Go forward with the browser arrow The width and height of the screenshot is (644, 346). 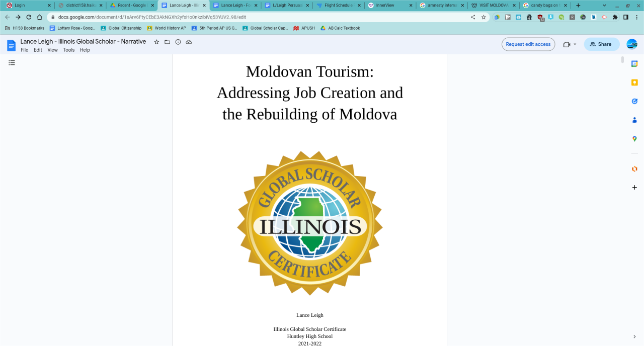pyautogui.click(x=18, y=17)
